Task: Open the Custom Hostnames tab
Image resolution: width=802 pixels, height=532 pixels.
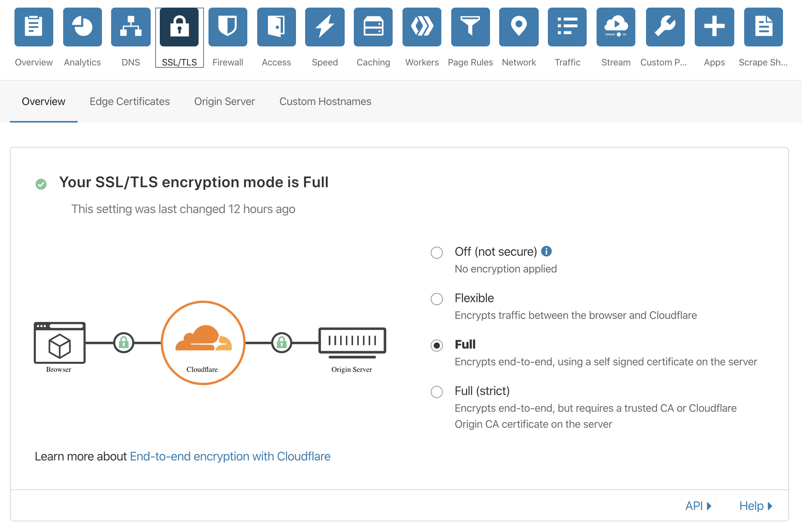Action: [x=325, y=102]
